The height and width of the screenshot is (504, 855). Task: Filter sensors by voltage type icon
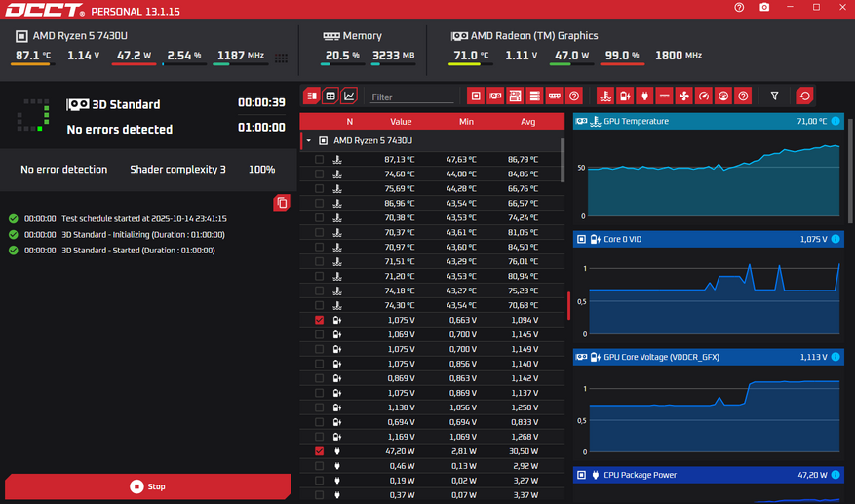[x=625, y=96]
